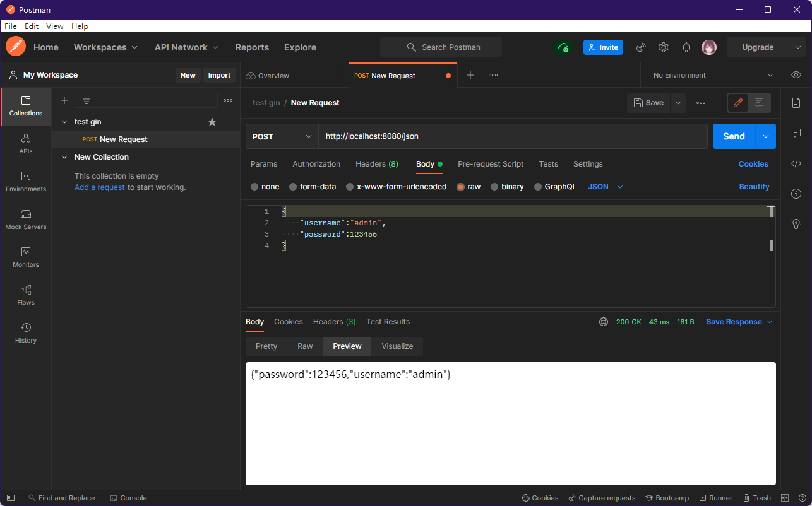The height and width of the screenshot is (506, 812).
Task: Switch to comment mode icon
Action: pyautogui.click(x=759, y=103)
